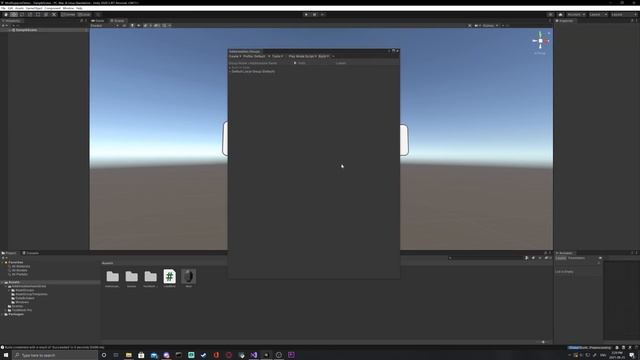The image size is (640, 360).
Task: Click the Windows Start button
Action: 6,355
